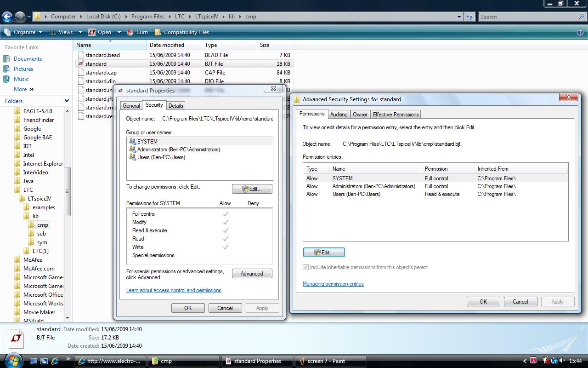The width and height of the screenshot is (588, 368).
Task: Select the standard BJT file in the list
Action: [96, 64]
